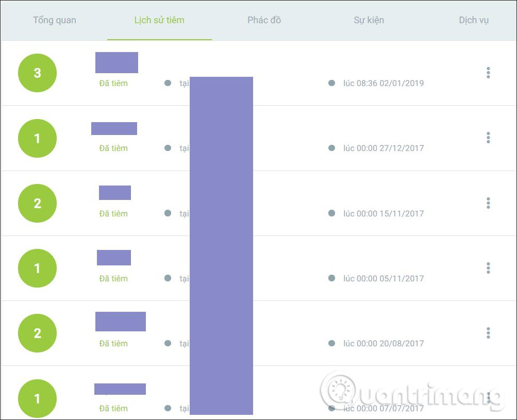This screenshot has height=420, width=517.
Task: Click dose number 1 circle, 05/11/2017 row
Action: pos(37,268)
